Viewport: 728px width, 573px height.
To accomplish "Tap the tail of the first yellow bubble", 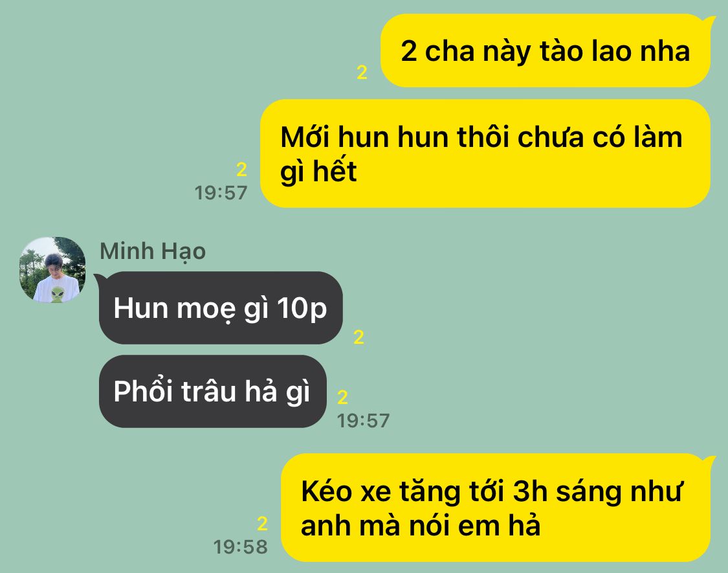I will point(709,21).
